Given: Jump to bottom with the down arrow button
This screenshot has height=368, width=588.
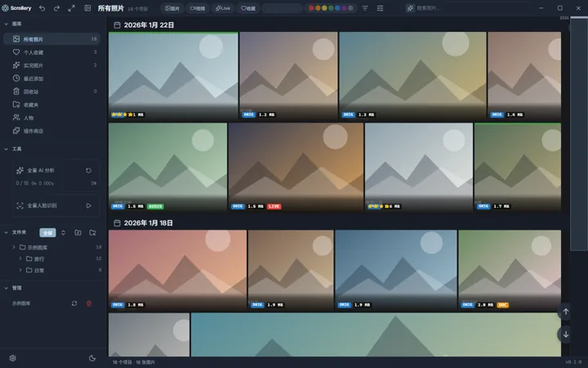Looking at the screenshot, I should pos(565,334).
